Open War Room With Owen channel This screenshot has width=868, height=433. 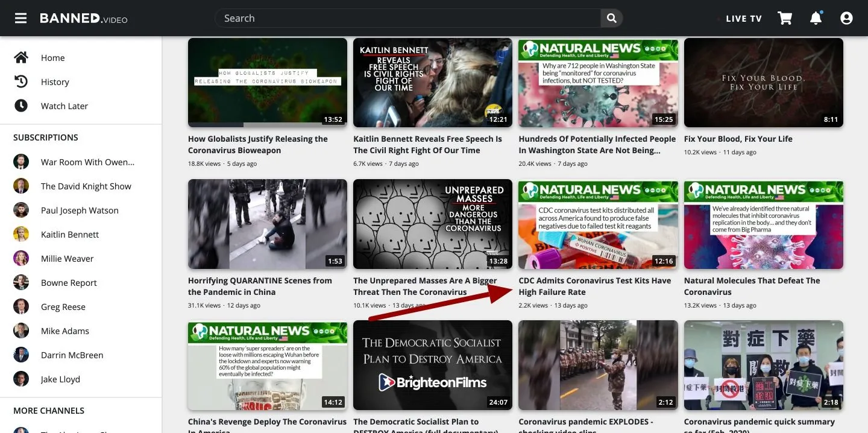click(x=88, y=162)
